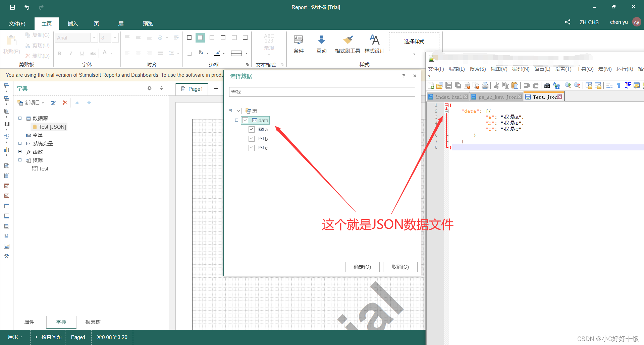Open the 条件 conditions tool
This screenshot has width=644, height=345.
tap(299, 44)
